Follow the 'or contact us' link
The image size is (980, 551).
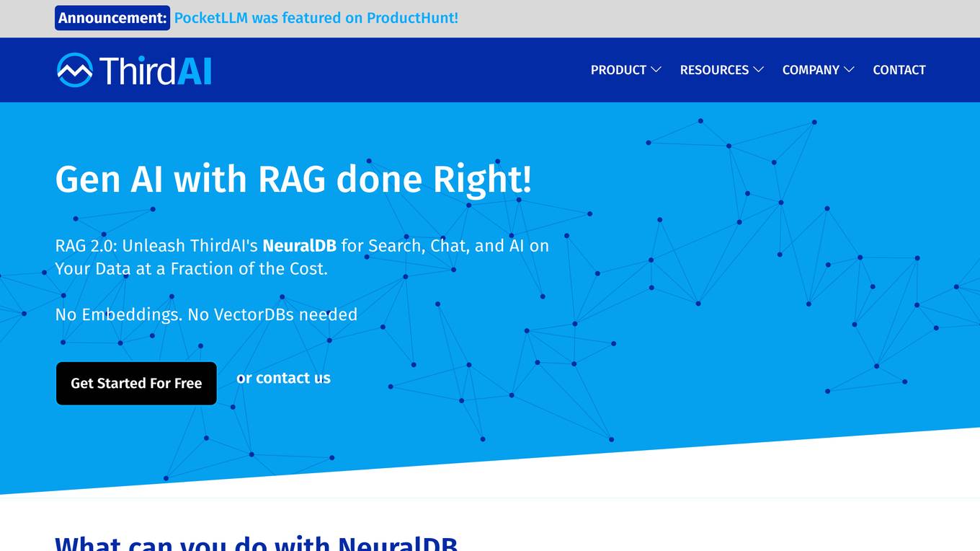(283, 378)
